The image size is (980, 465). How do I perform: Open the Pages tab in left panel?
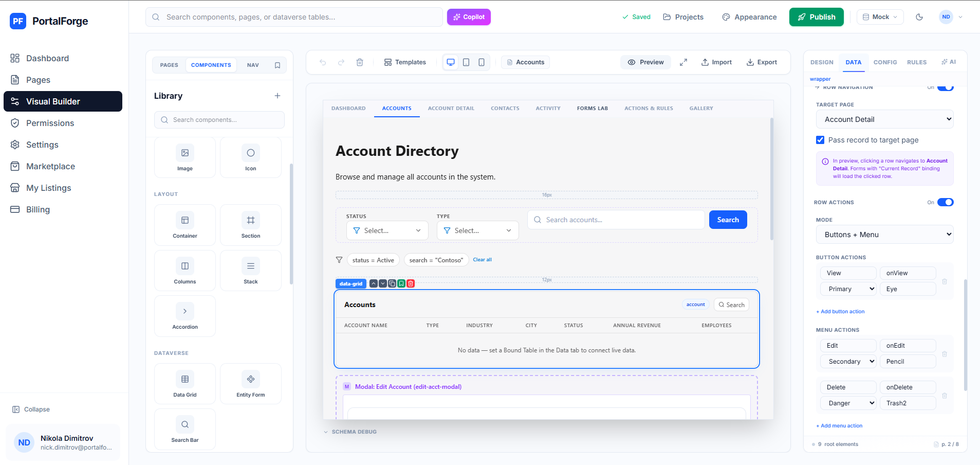(x=169, y=65)
